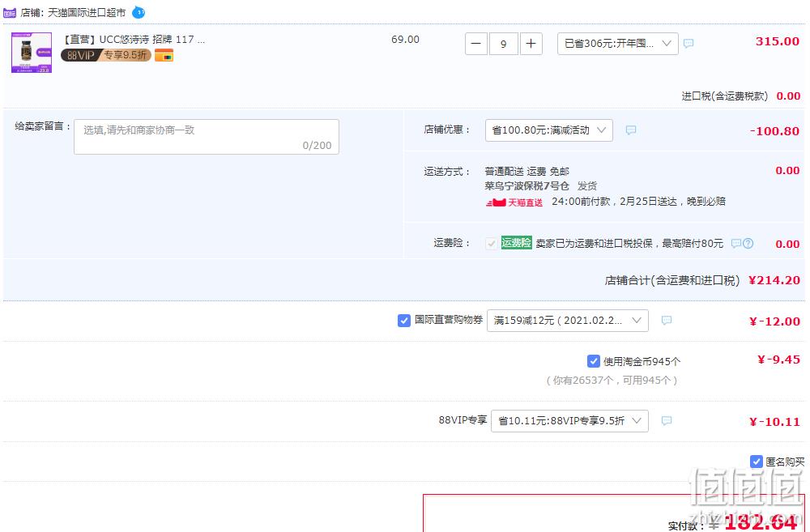Click the comment icon beside 88VIP专享 dropdown
Viewport: 810px width, 532px height.
click(x=667, y=420)
